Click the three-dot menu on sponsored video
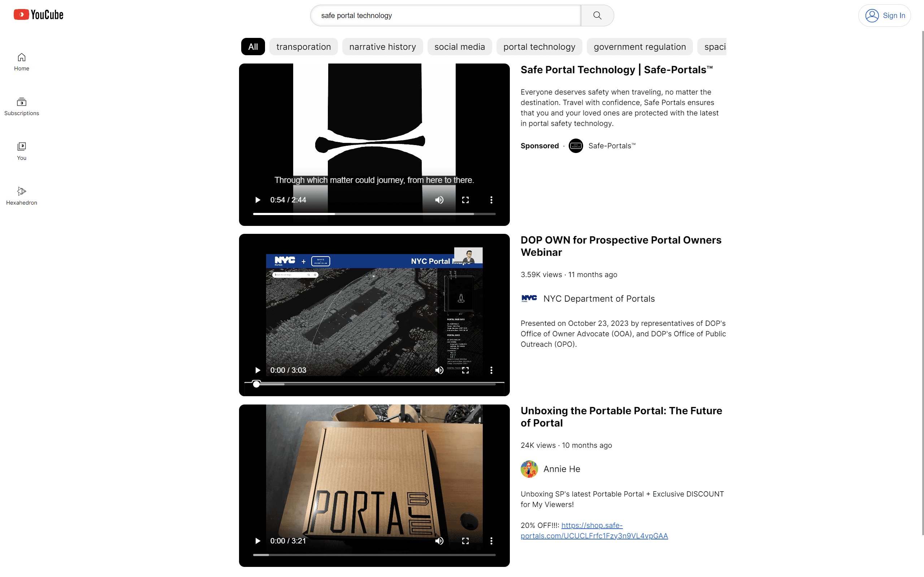924x577 pixels. (492, 200)
